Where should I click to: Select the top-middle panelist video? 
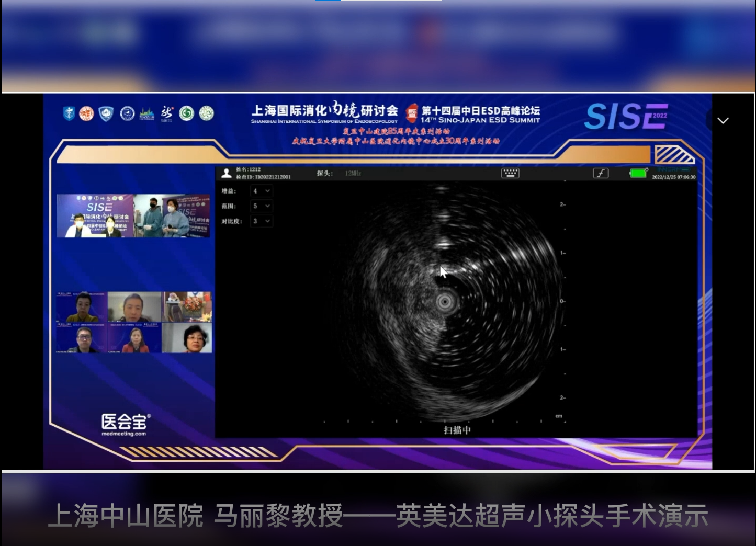point(134,307)
